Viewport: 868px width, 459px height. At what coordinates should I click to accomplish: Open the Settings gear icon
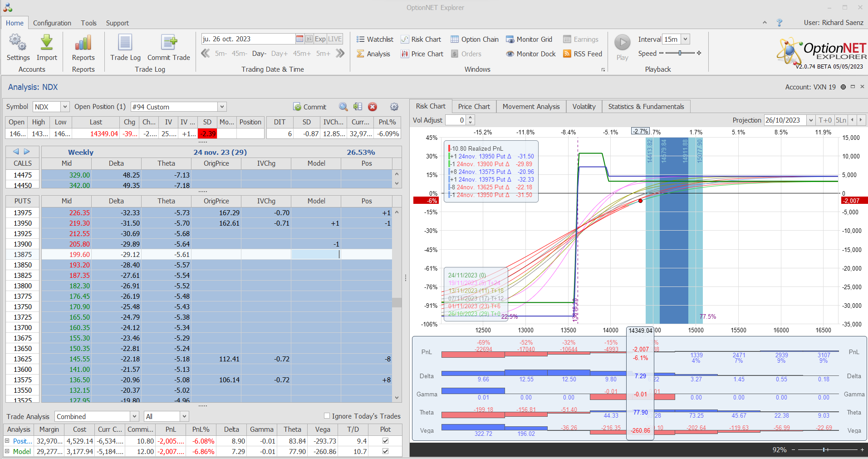point(18,43)
